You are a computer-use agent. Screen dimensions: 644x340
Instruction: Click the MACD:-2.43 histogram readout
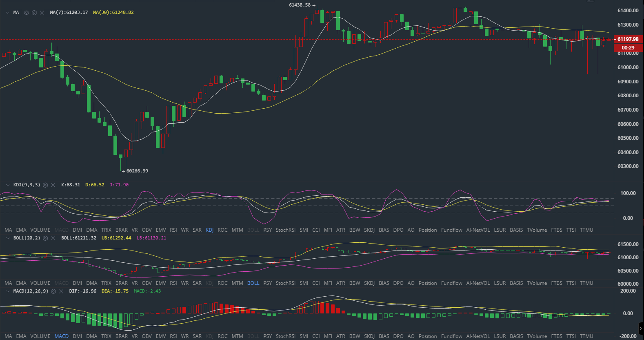[147, 291]
